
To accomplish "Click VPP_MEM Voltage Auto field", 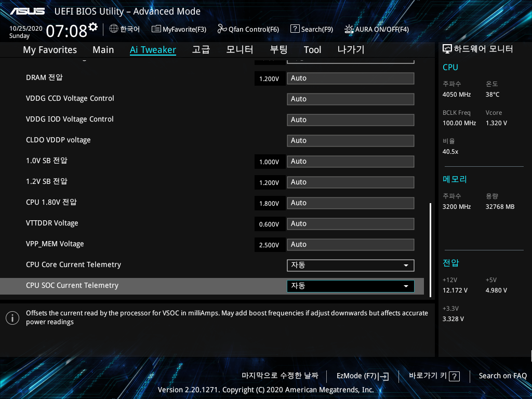I will pos(351,245).
